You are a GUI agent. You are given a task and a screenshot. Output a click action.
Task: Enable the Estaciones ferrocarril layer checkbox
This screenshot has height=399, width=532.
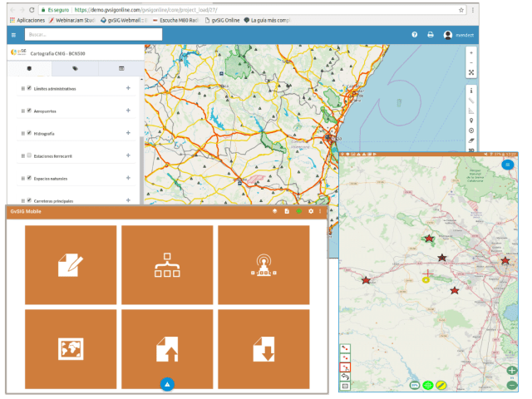click(29, 155)
